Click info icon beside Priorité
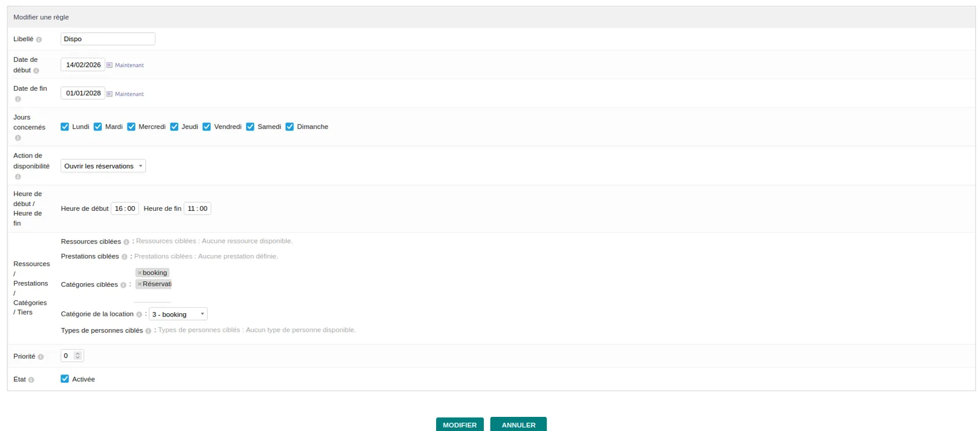Image resolution: width=980 pixels, height=431 pixels. pos(40,357)
